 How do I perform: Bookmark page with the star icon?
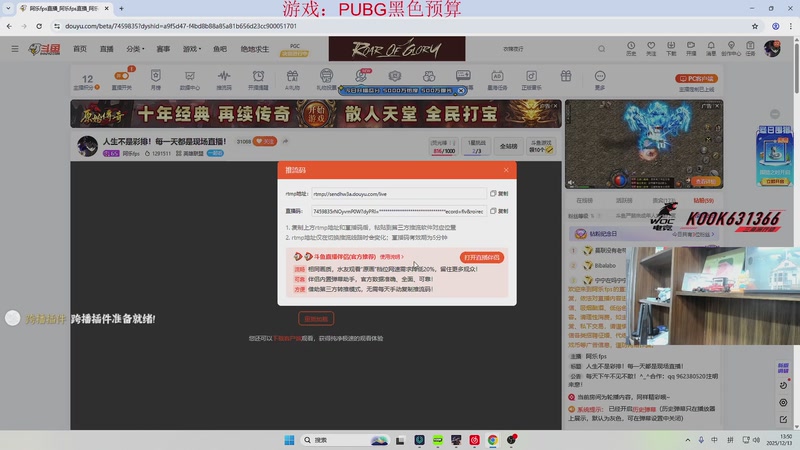[x=755, y=26]
